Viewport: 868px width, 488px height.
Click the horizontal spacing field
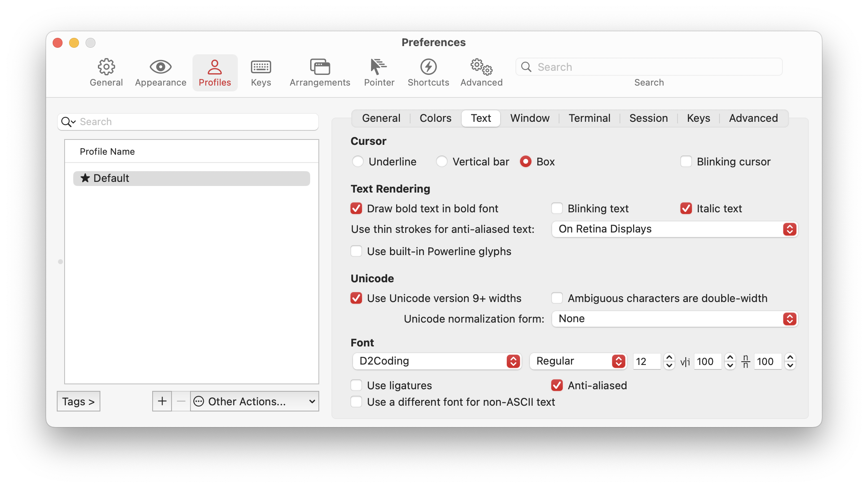[x=708, y=362]
